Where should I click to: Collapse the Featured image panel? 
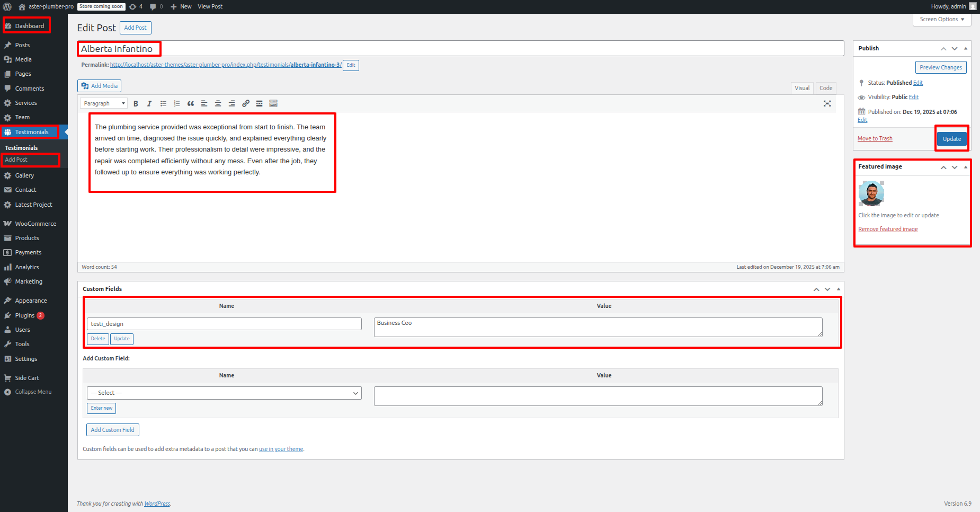point(965,167)
